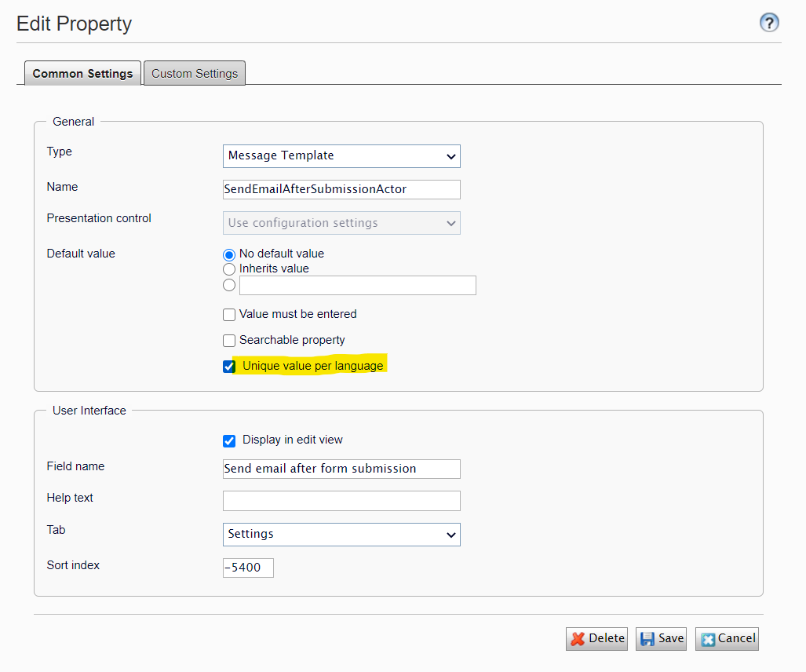The height and width of the screenshot is (672, 806).
Task: Select the custom default value radio button
Action: (x=229, y=285)
